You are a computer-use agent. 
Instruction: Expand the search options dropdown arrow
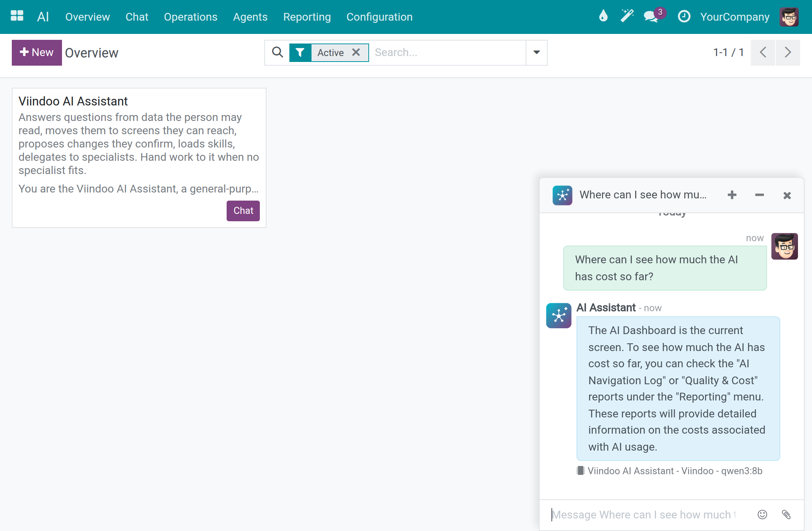click(537, 52)
